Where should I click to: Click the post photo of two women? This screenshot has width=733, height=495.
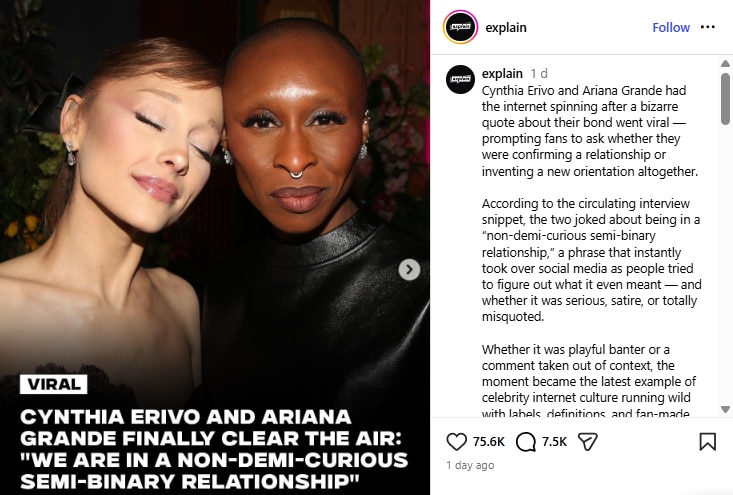(x=215, y=196)
